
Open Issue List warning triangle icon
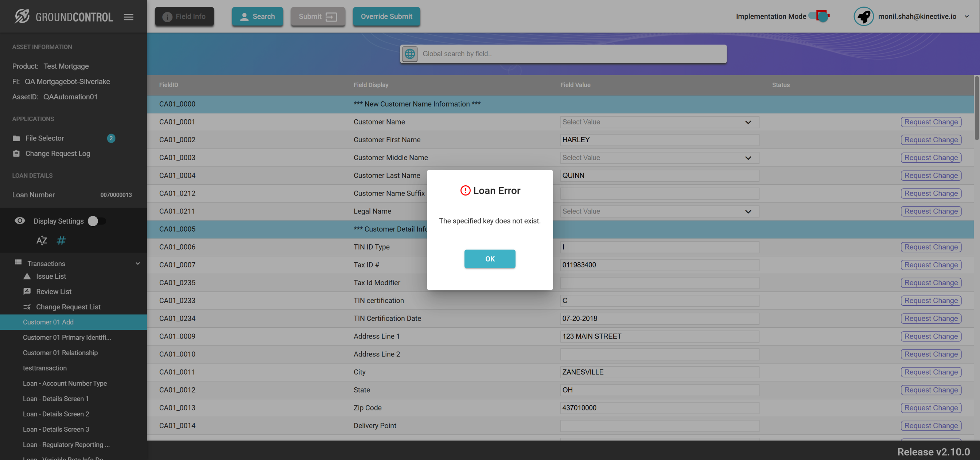(x=27, y=276)
